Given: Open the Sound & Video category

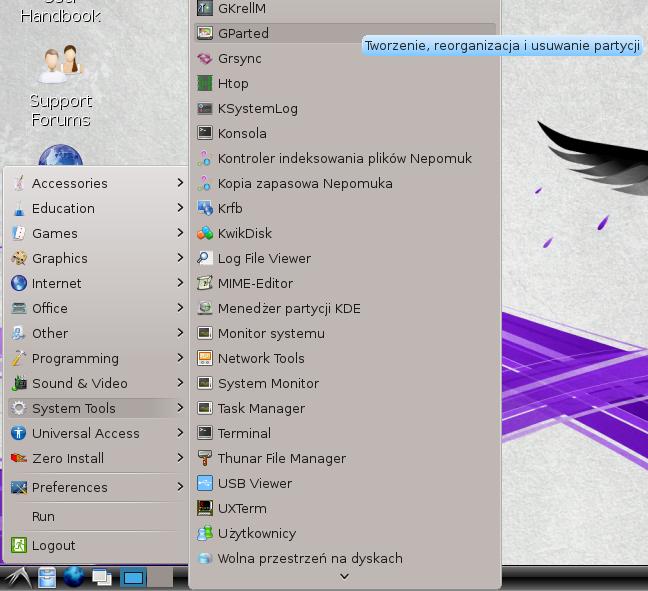Looking at the screenshot, I should pos(98,384).
